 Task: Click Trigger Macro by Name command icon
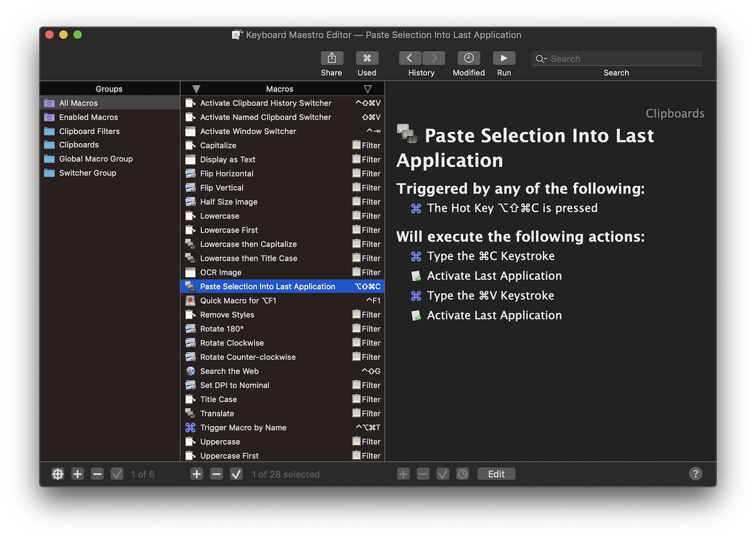point(190,427)
